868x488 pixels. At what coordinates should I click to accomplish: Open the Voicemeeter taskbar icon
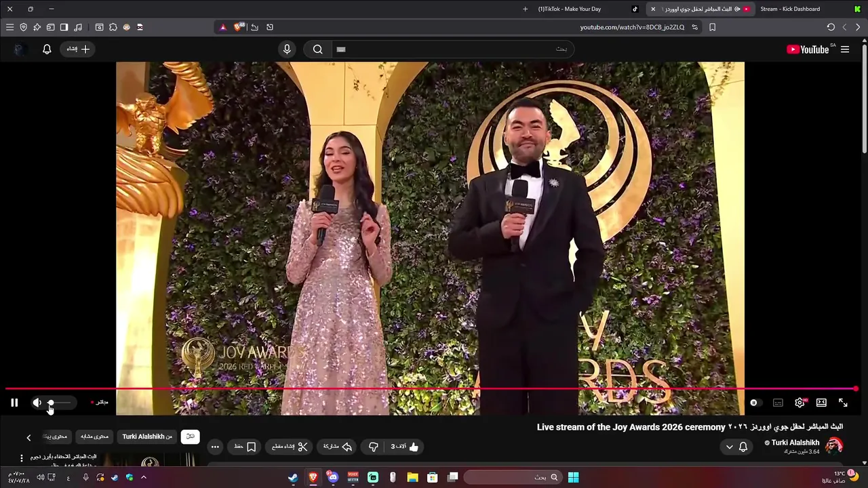click(353, 477)
